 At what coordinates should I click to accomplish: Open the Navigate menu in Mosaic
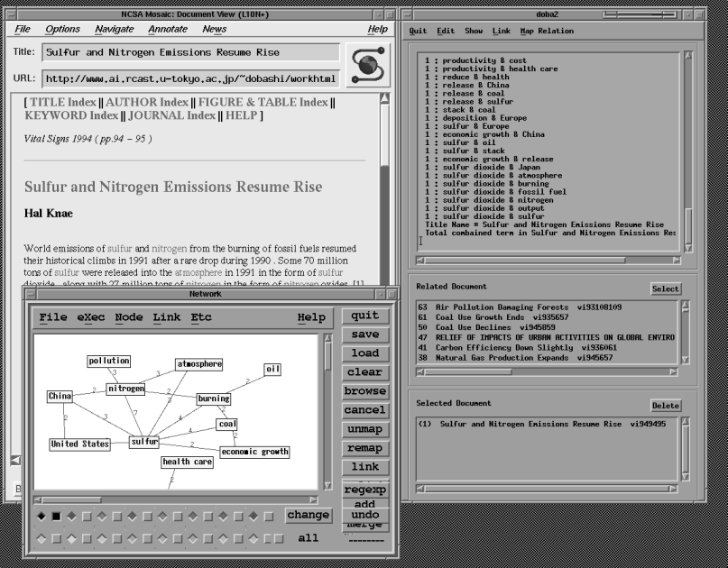114,29
